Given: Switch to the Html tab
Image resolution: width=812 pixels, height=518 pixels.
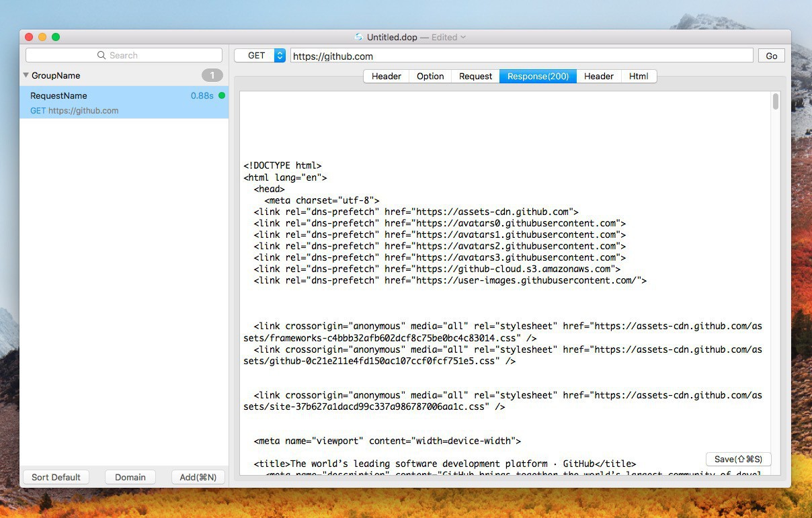Looking at the screenshot, I should coord(639,76).
